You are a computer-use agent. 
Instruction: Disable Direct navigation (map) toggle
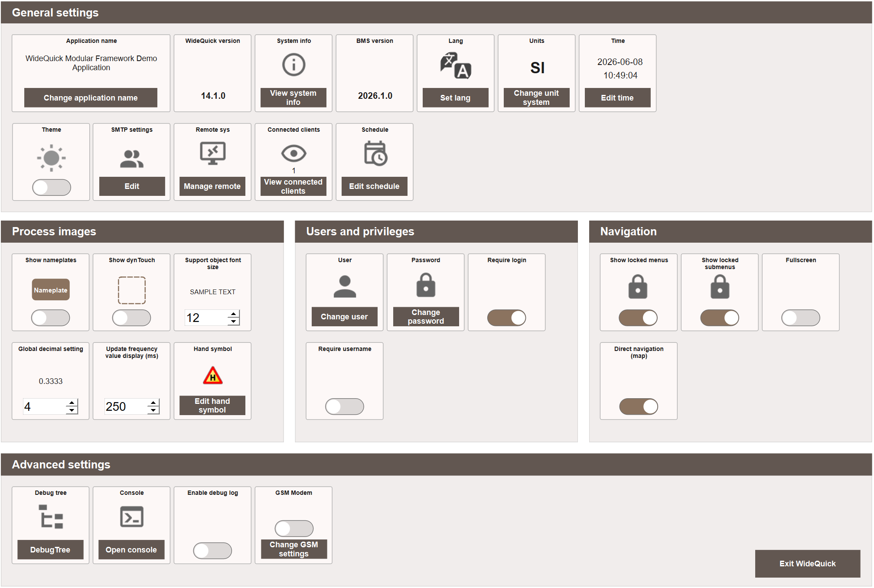point(639,406)
